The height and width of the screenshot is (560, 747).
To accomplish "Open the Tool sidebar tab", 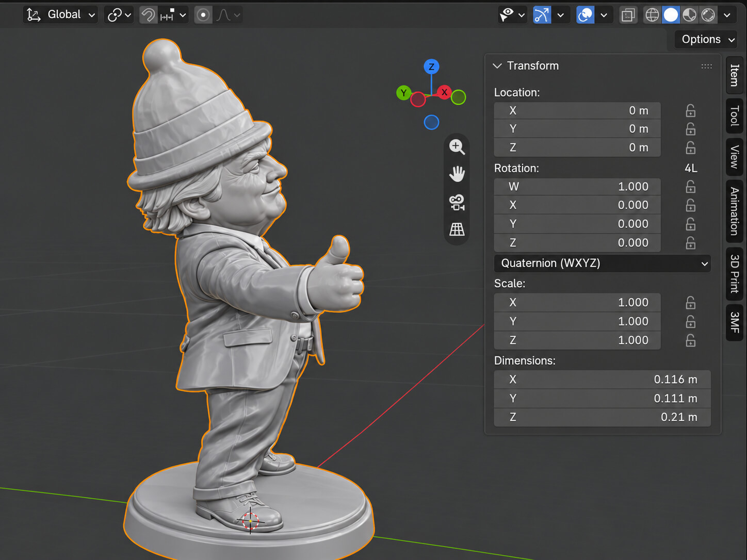I will (735, 116).
